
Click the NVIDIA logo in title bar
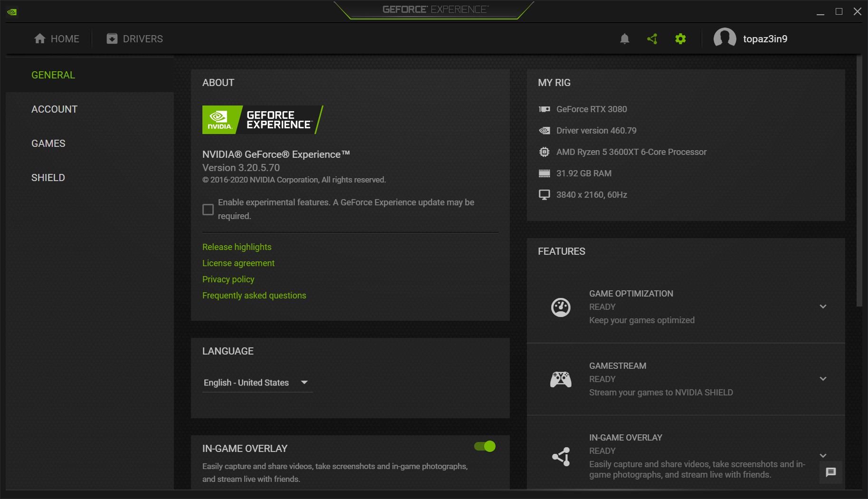(x=12, y=12)
